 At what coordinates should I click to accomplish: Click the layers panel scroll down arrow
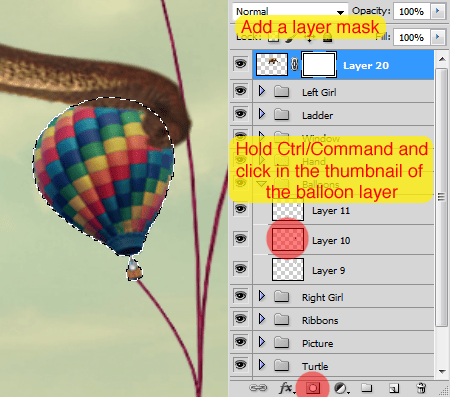point(442,371)
